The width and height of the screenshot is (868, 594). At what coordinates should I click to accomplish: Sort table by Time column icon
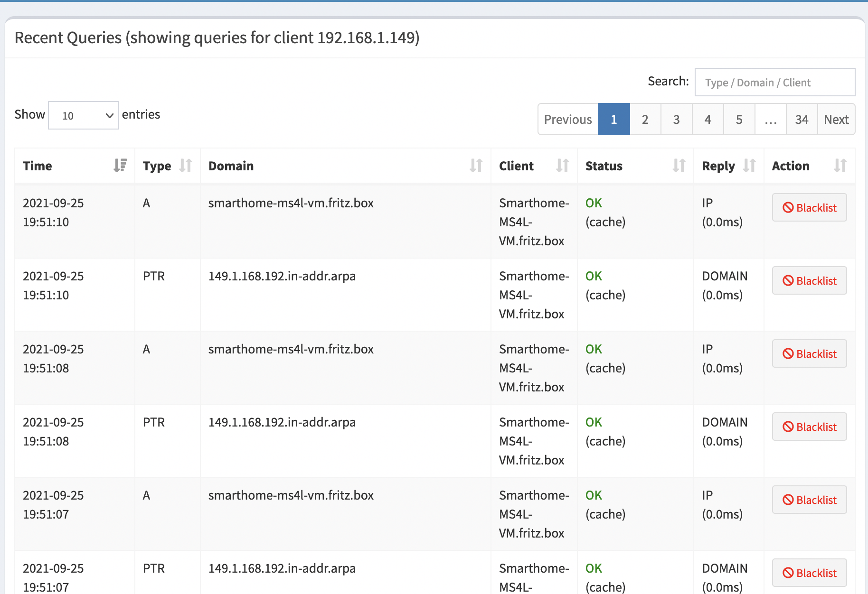pyautogui.click(x=120, y=166)
